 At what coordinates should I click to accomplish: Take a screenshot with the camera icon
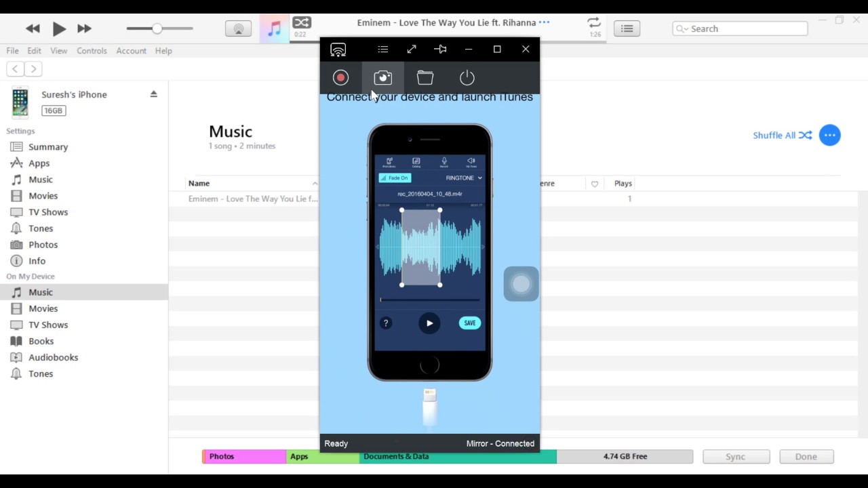click(x=382, y=77)
